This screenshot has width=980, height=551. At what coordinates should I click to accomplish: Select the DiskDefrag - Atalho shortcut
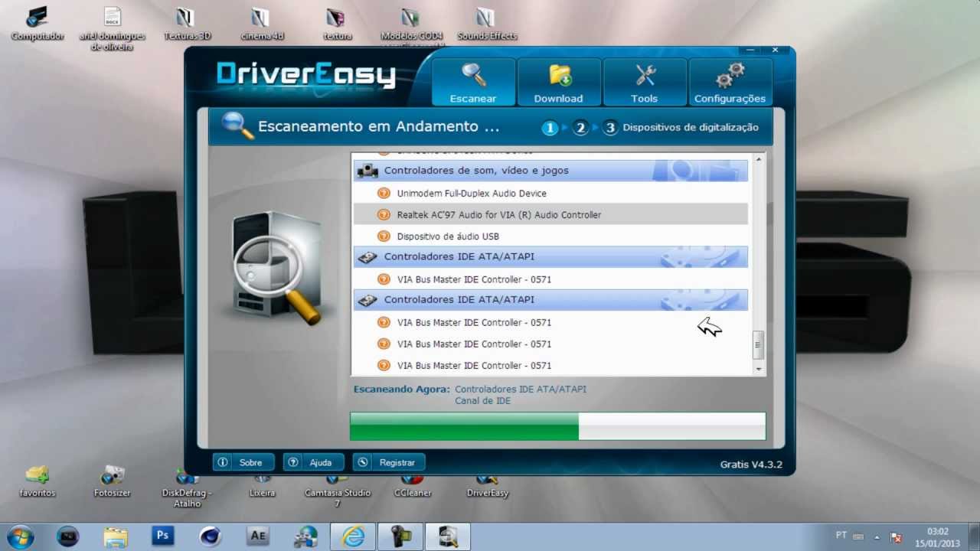click(x=187, y=487)
